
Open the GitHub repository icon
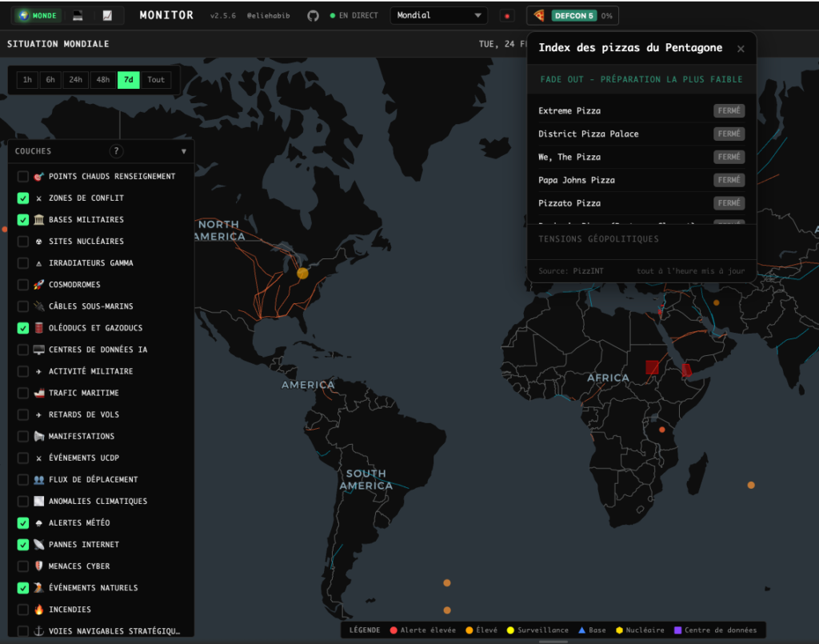[313, 15]
